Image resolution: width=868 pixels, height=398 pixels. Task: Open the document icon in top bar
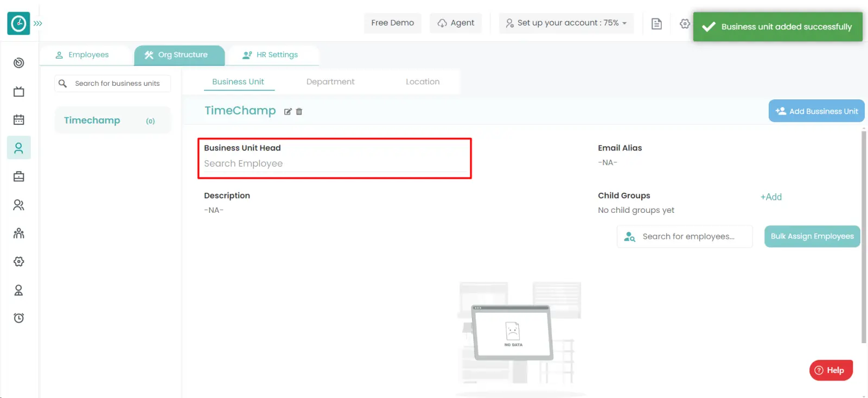[656, 23]
